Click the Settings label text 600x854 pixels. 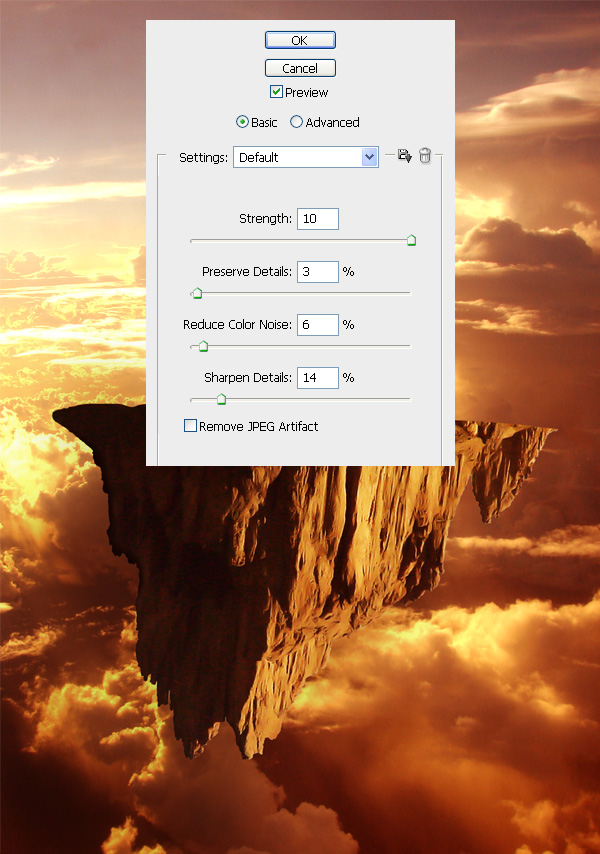tap(204, 158)
